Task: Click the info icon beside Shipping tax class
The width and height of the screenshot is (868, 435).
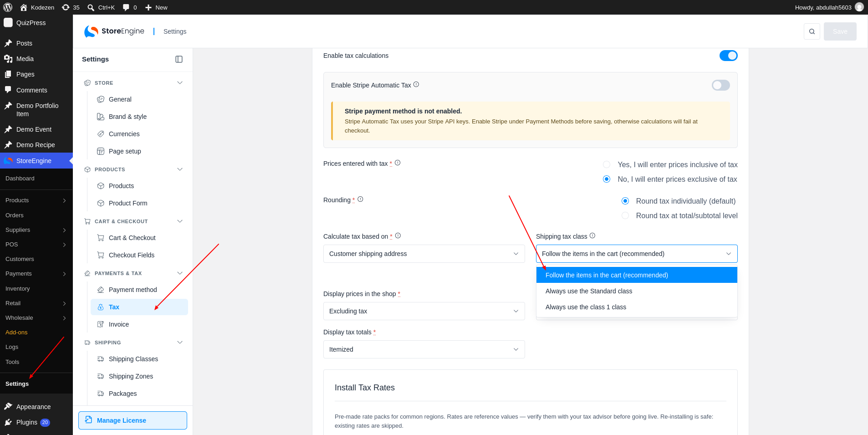Action: (592, 236)
